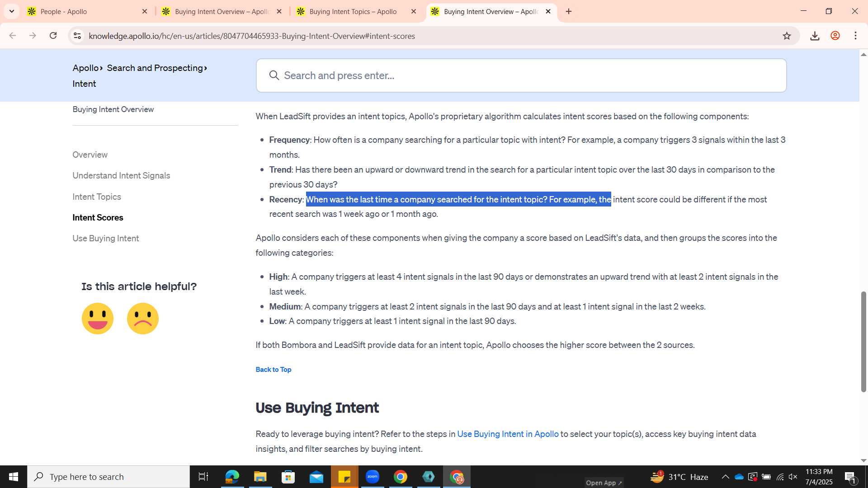Image resolution: width=868 pixels, height=488 pixels.
Task: Click the Apollo breadcrumb link
Action: (x=85, y=68)
